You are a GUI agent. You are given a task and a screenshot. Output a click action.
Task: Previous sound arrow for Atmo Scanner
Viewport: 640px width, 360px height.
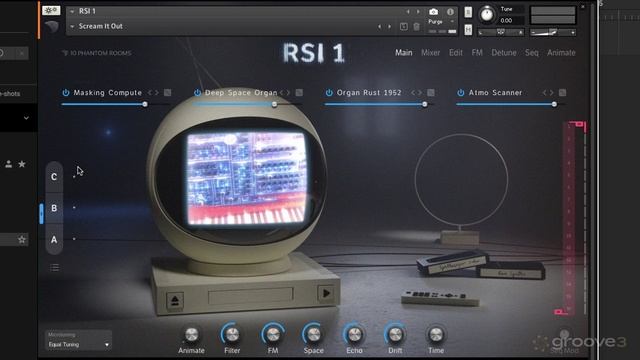coord(544,93)
